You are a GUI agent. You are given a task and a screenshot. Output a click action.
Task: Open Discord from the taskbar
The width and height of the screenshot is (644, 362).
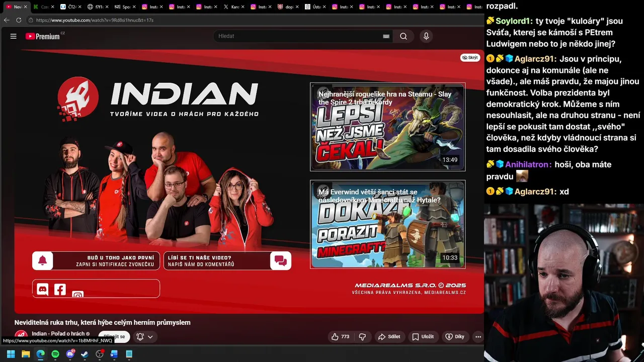tap(70, 354)
